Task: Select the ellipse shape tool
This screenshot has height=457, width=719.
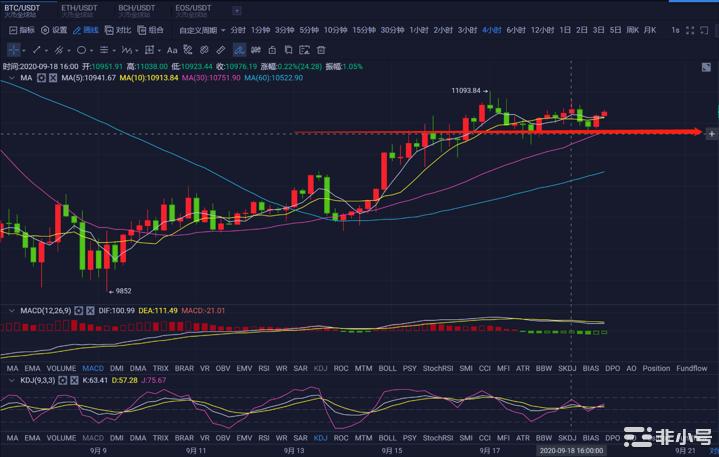Action: point(81,50)
